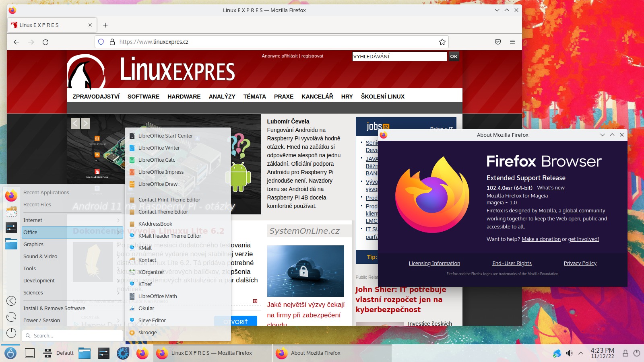644x362 pixels.
Task: Show Recent Applications list
Action: coord(72,193)
